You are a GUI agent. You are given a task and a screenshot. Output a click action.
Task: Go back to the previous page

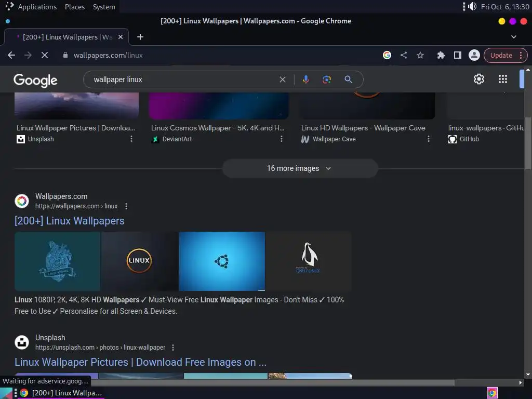tap(11, 55)
